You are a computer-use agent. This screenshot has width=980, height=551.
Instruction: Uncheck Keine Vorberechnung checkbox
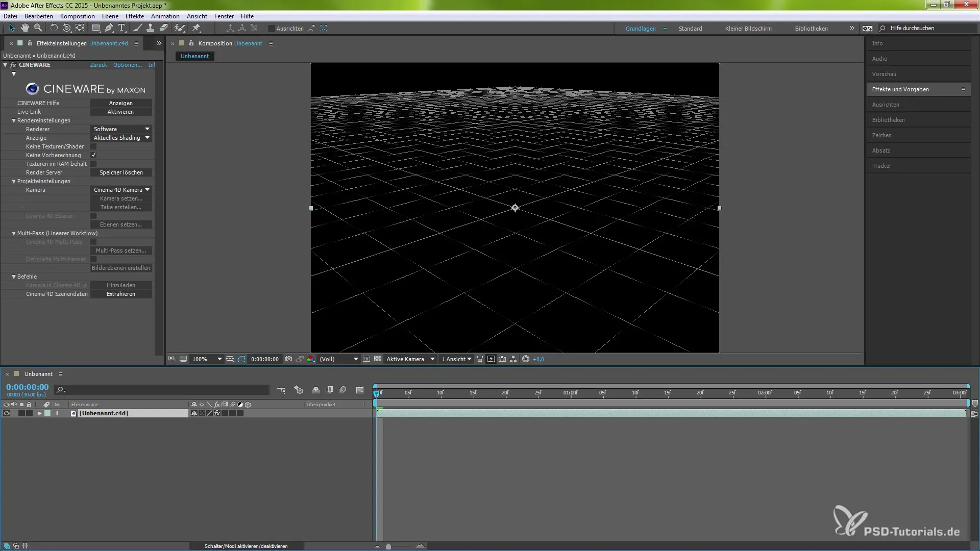coord(93,155)
